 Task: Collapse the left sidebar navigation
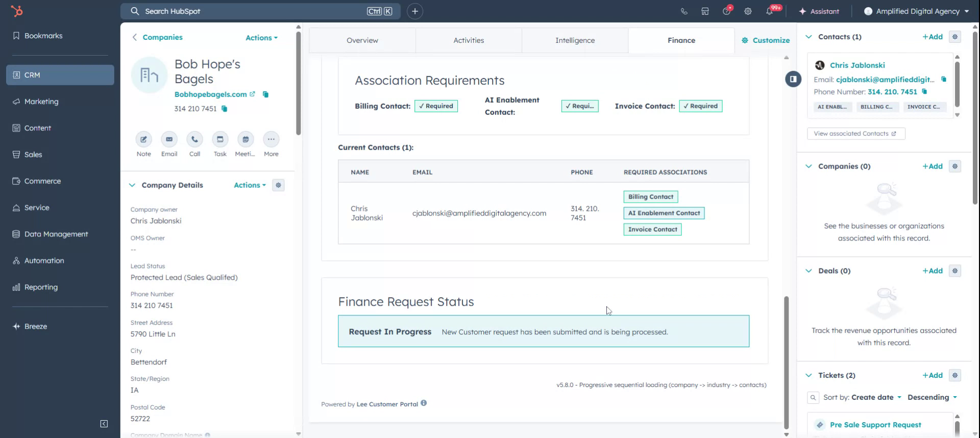104,424
